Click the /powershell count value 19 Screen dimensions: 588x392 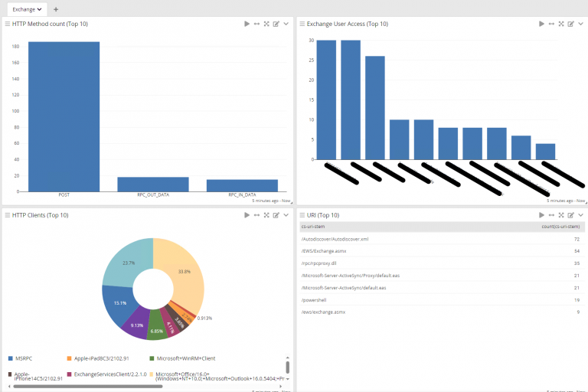(576, 300)
